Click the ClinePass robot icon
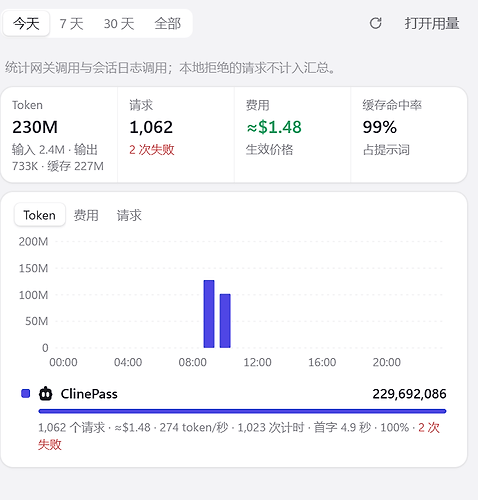Viewport: 478px width, 500px height. point(46,394)
